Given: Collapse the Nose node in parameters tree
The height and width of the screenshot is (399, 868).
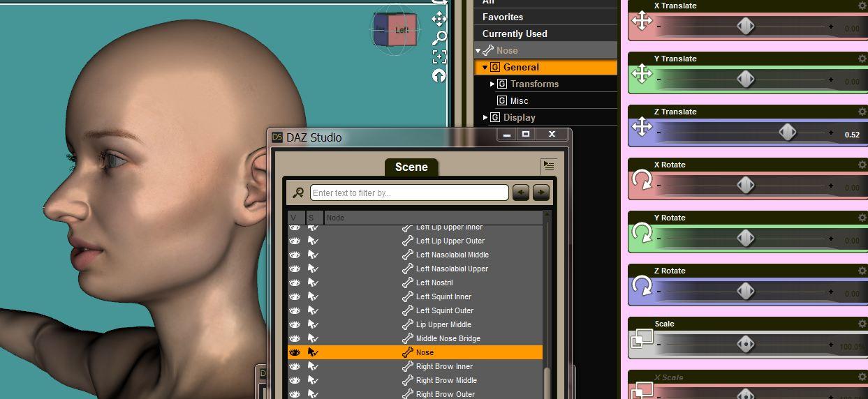Looking at the screenshot, I should pos(478,51).
